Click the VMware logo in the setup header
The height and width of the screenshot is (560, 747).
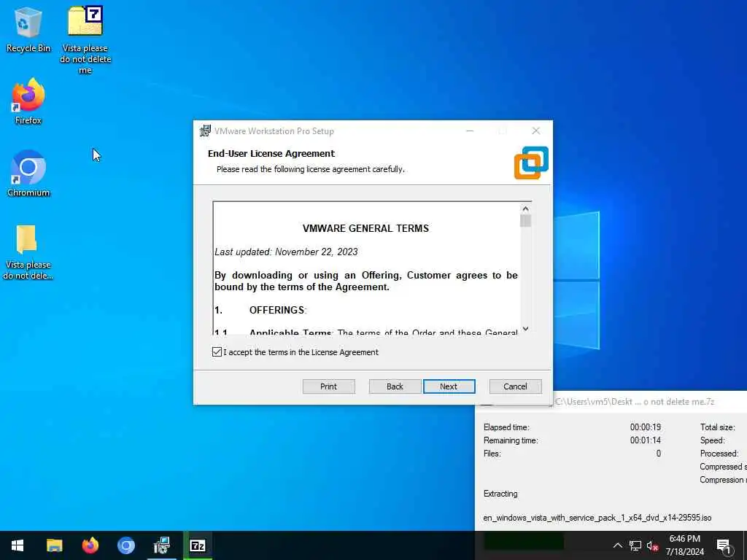tap(531, 163)
